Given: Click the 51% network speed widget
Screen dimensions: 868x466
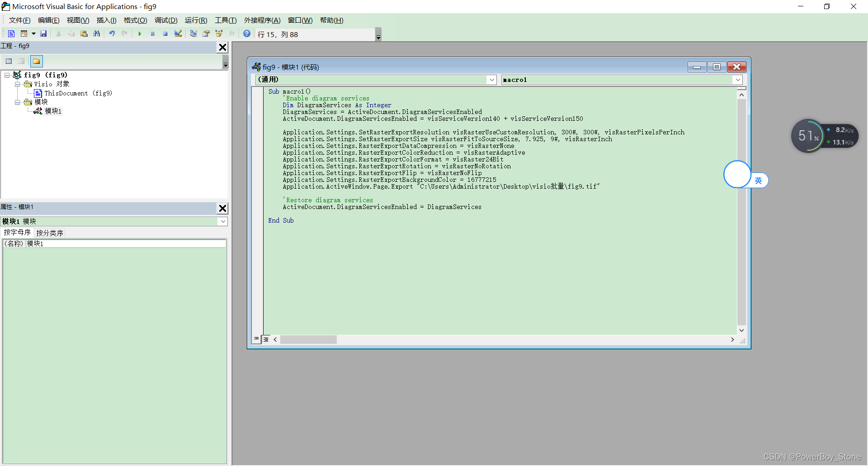Looking at the screenshot, I should (825, 136).
